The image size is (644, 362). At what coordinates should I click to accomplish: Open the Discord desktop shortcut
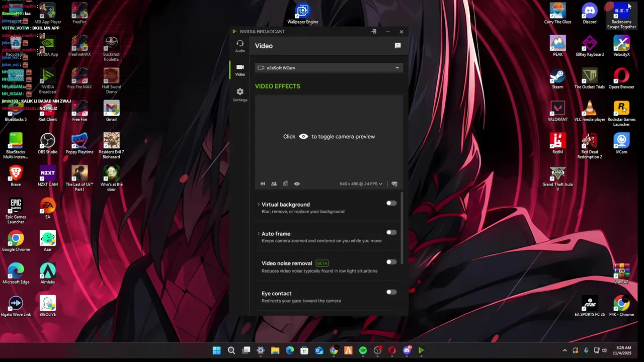point(590,14)
